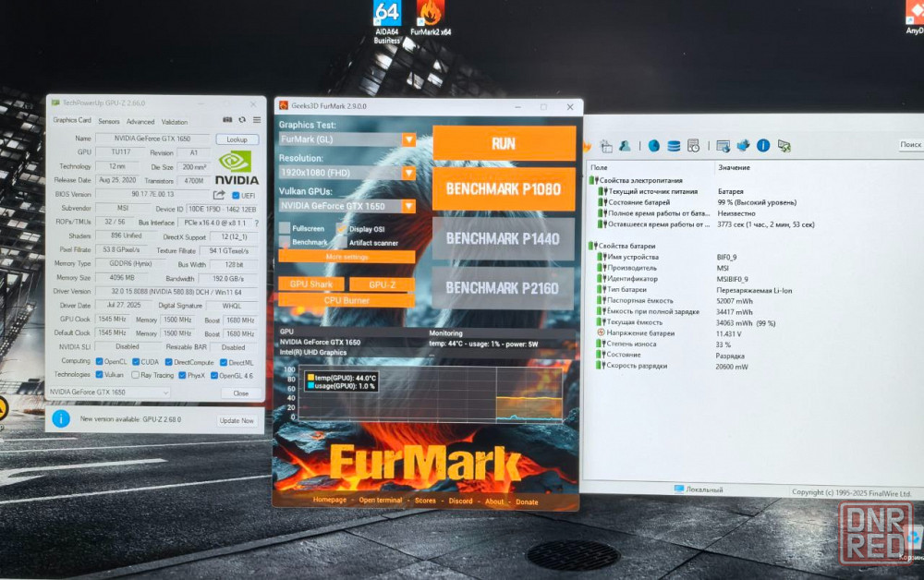Click the AIDA64 search field
The width and height of the screenshot is (924, 580).
coord(910,145)
